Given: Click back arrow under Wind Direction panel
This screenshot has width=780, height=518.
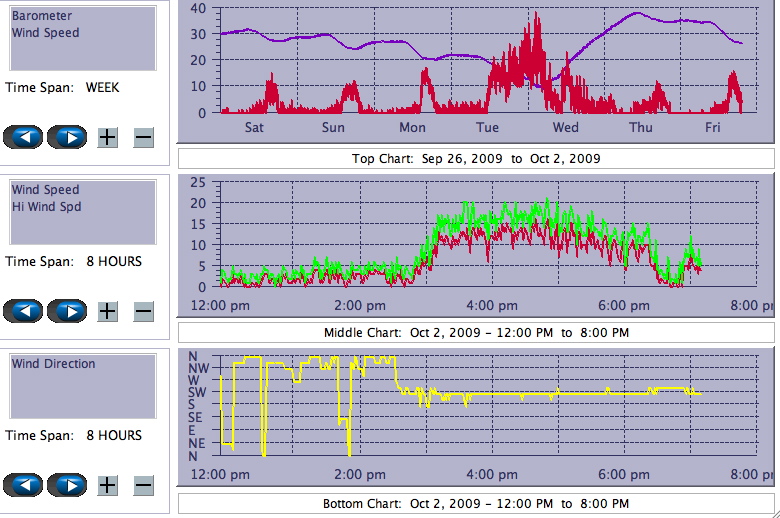Looking at the screenshot, I should pos(23,485).
